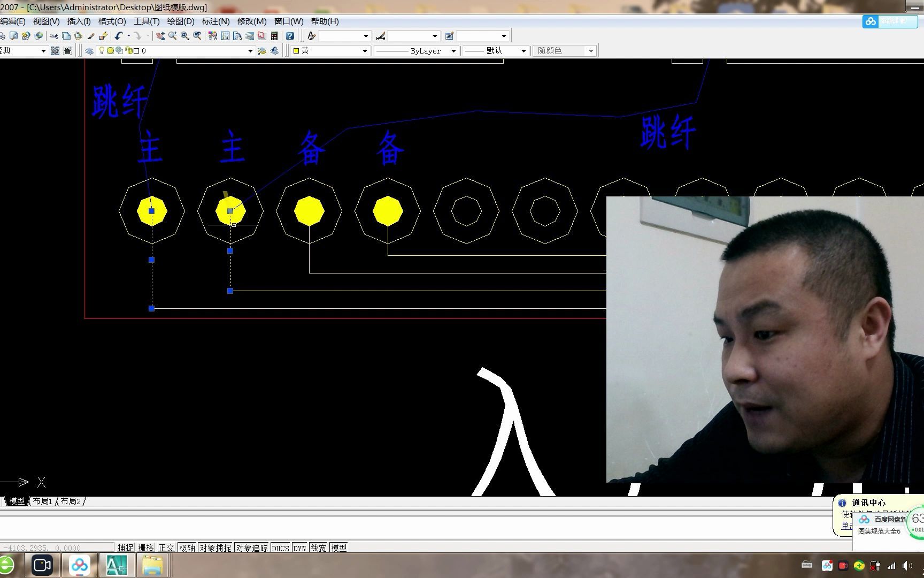The height and width of the screenshot is (578, 924).
Task: Switch to the 布局1 layout tab
Action: pyautogui.click(x=43, y=501)
